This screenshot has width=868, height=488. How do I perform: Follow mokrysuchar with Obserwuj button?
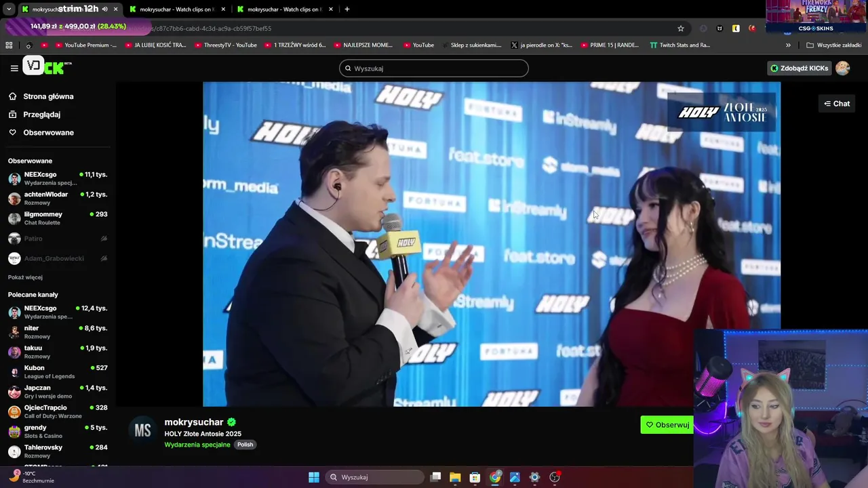pyautogui.click(x=667, y=425)
